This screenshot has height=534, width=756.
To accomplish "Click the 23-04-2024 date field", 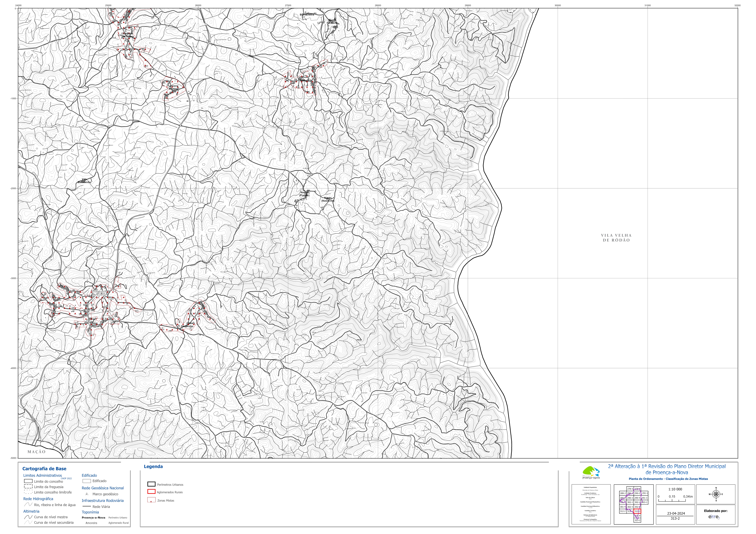I will (x=676, y=513).
